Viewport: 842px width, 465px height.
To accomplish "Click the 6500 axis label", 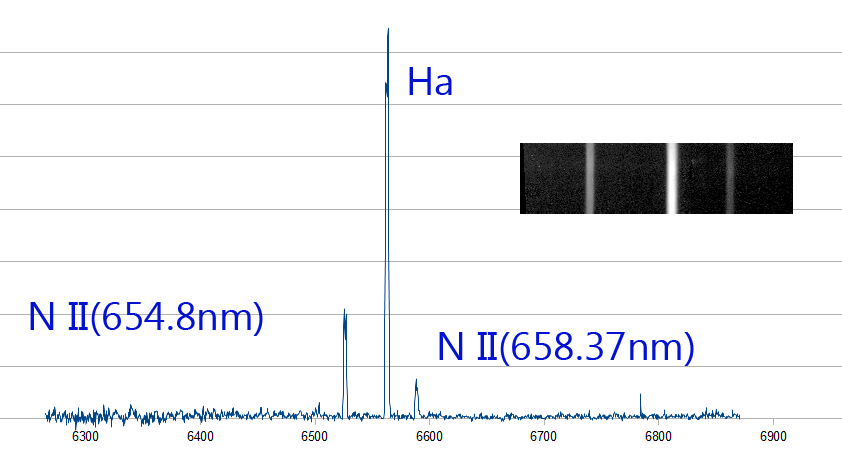I will click(315, 437).
